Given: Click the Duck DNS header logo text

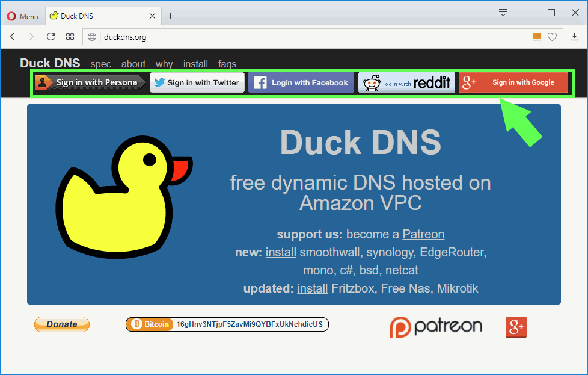Looking at the screenshot, I should pos(50,63).
